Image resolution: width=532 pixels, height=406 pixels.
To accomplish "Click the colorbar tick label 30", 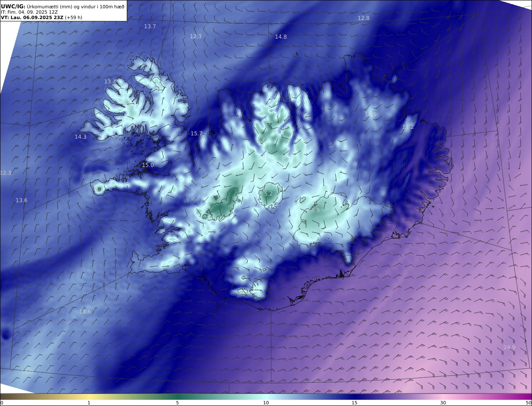I will coord(443,403).
